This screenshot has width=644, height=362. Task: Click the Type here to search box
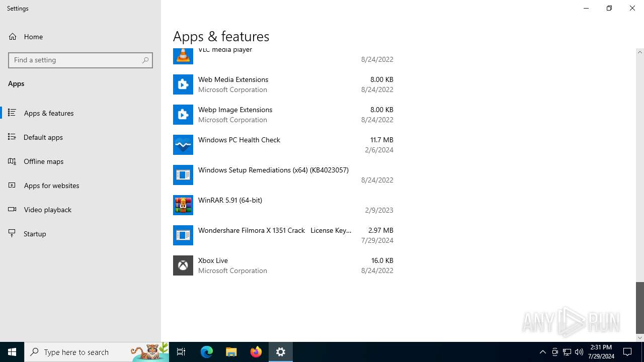(x=97, y=352)
